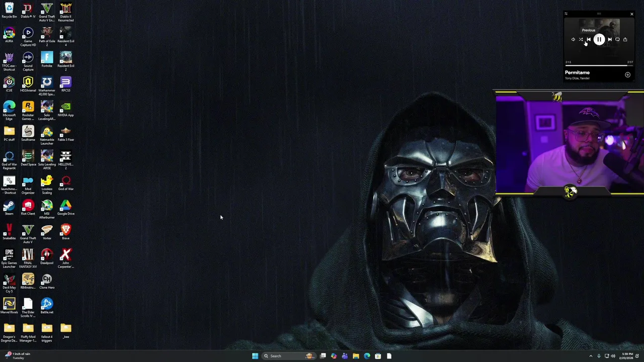
Task: Toggle repeat in the mini player
Action: click(617, 39)
